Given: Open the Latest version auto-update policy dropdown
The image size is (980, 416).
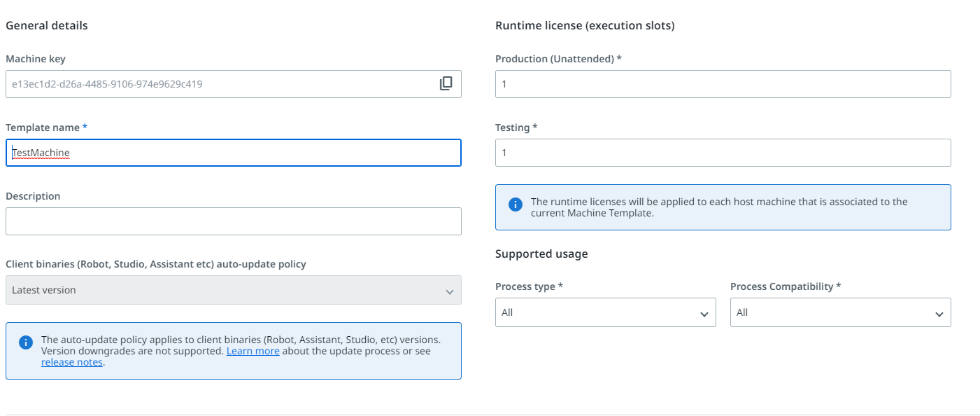Looking at the screenshot, I should (233, 290).
